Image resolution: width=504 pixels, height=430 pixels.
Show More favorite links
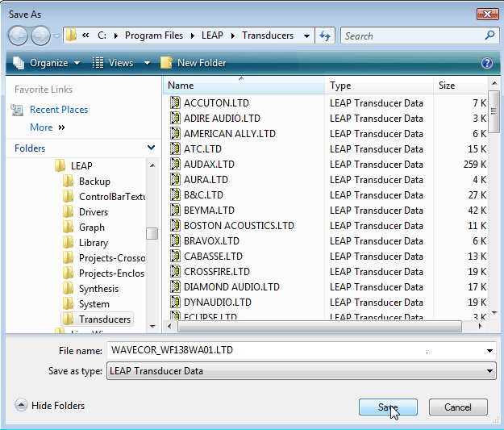[x=48, y=127]
